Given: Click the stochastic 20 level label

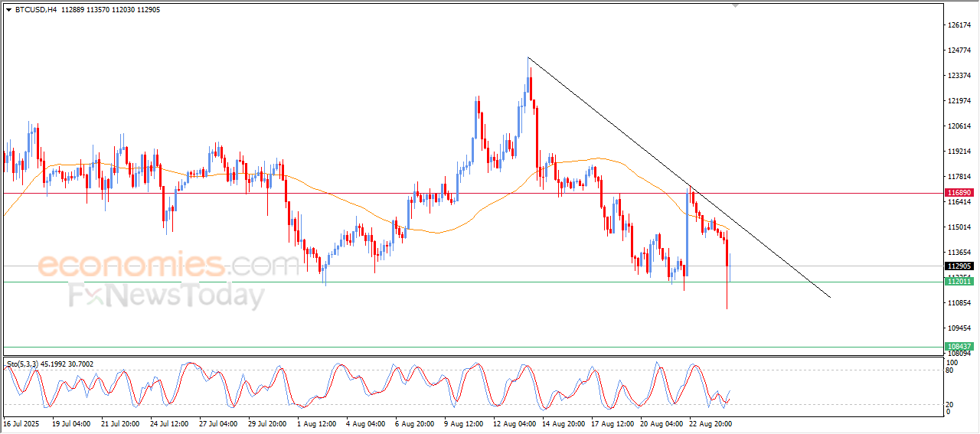Looking at the screenshot, I should tap(951, 403).
